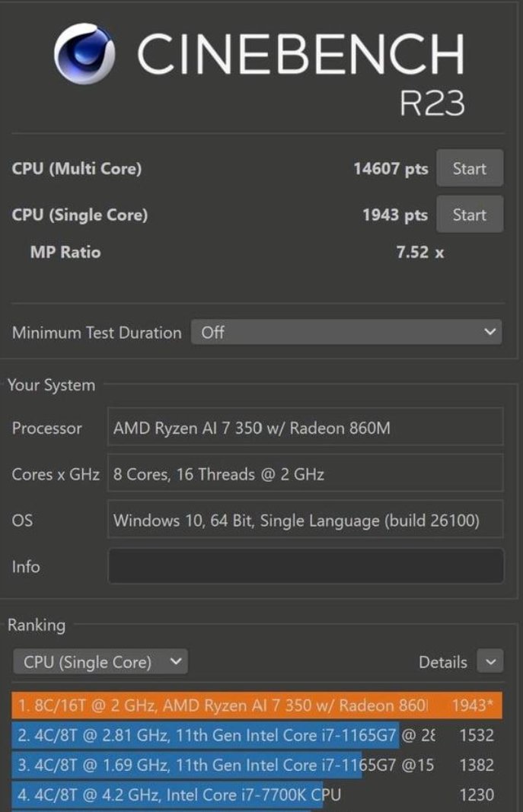523x812 pixels.
Task: Click the 1943 pts single core score
Action: click(395, 215)
